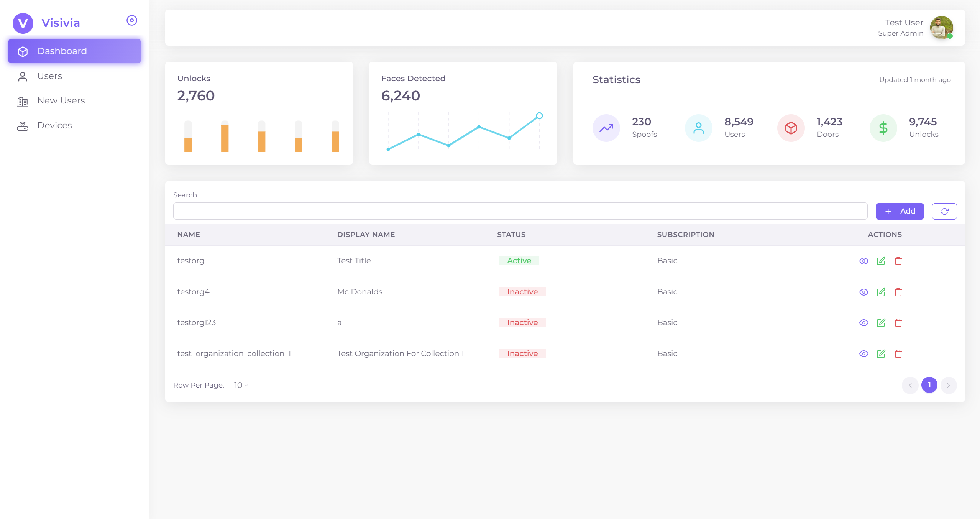Go to previous page with left chevron

[910, 385]
